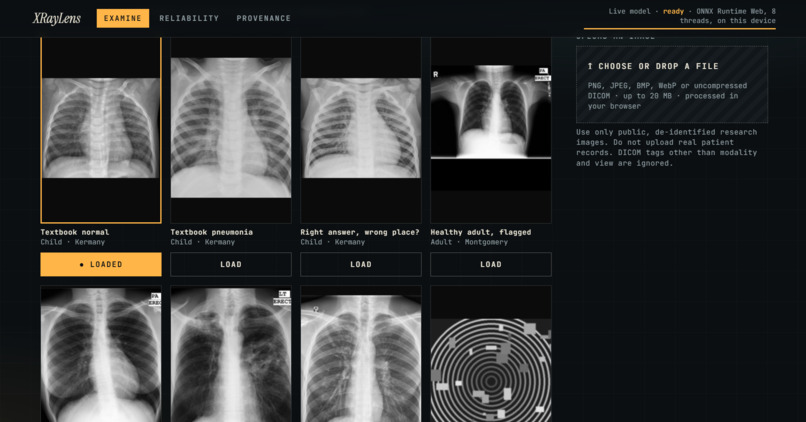Load the 'Right answer, wrong place?' sample
Image resolution: width=806 pixels, height=422 pixels.
point(361,264)
